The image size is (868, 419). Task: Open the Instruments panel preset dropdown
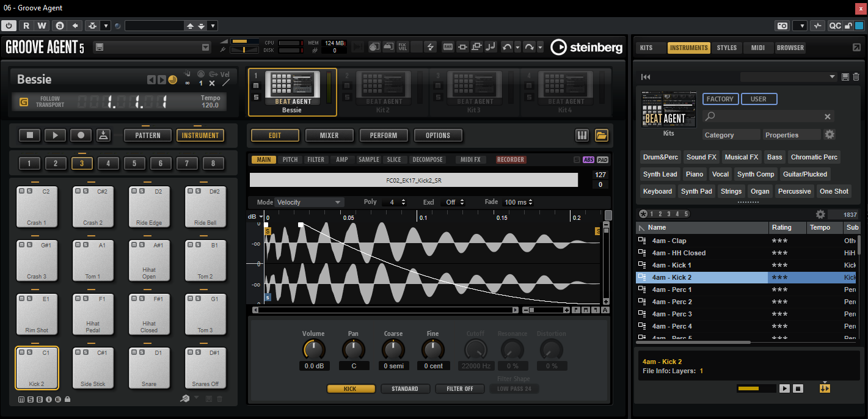tap(789, 77)
